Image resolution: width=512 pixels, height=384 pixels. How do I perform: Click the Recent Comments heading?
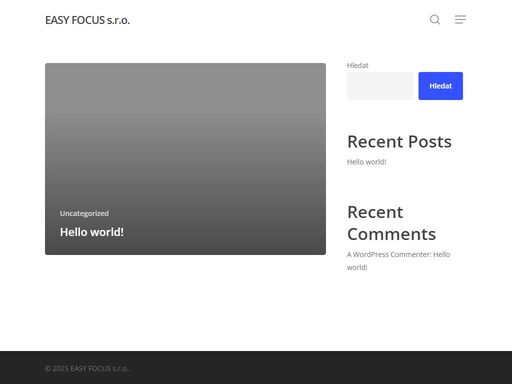click(392, 223)
